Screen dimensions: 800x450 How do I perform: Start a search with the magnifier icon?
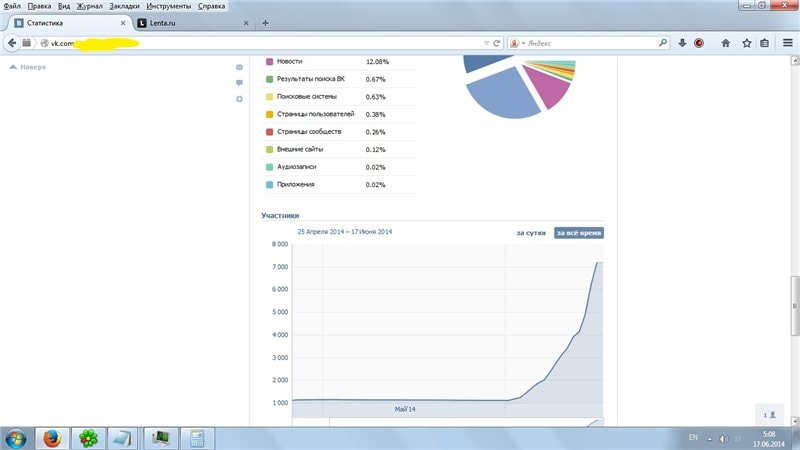(x=662, y=43)
